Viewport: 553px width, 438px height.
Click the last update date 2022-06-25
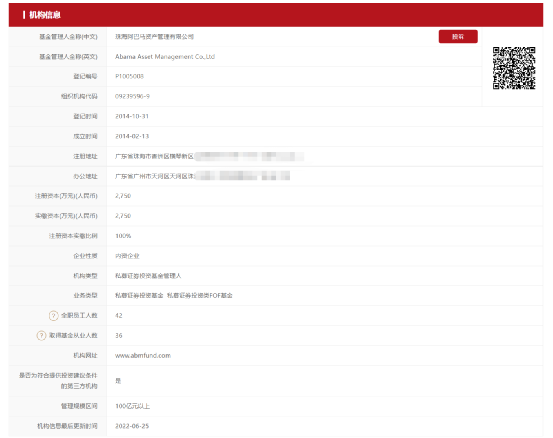(x=132, y=426)
